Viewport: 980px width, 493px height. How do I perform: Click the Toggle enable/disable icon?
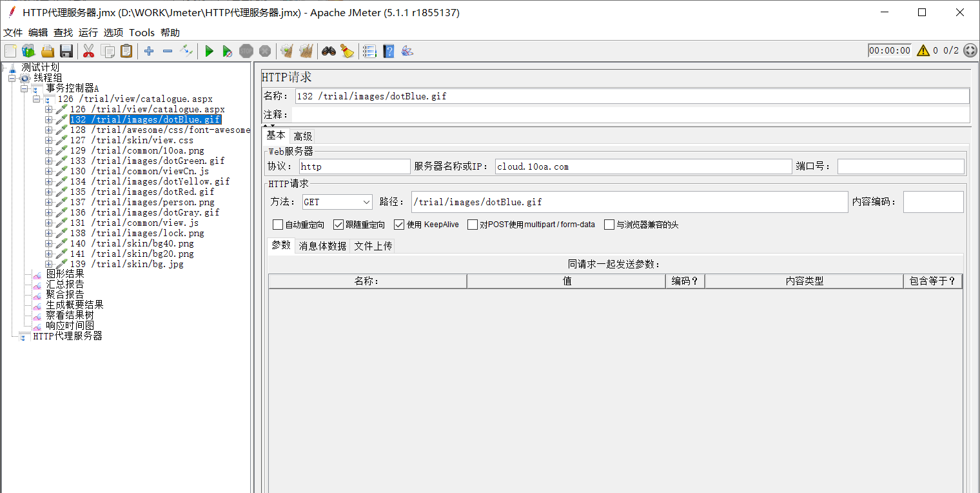coord(186,51)
